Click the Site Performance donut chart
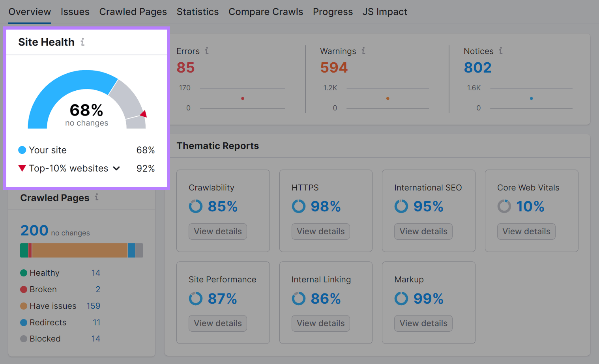 (196, 298)
